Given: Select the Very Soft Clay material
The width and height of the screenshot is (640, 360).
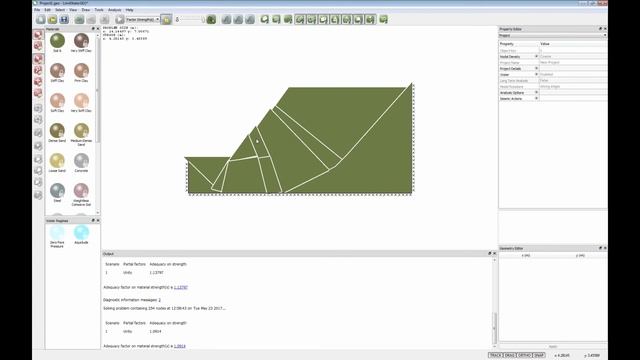Looking at the screenshot, I should 81,102.
